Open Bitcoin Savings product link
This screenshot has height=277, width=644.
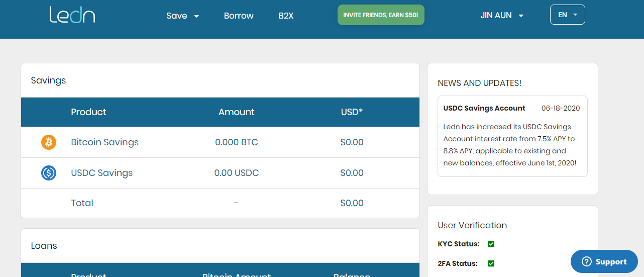(x=104, y=142)
